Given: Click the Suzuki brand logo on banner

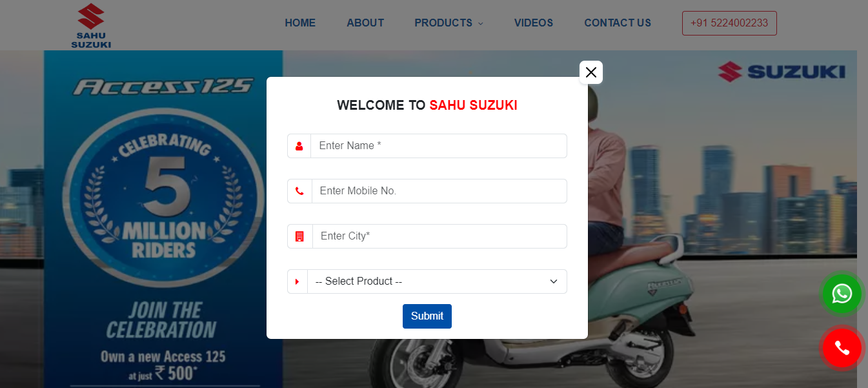Looking at the screenshot, I should (782, 72).
